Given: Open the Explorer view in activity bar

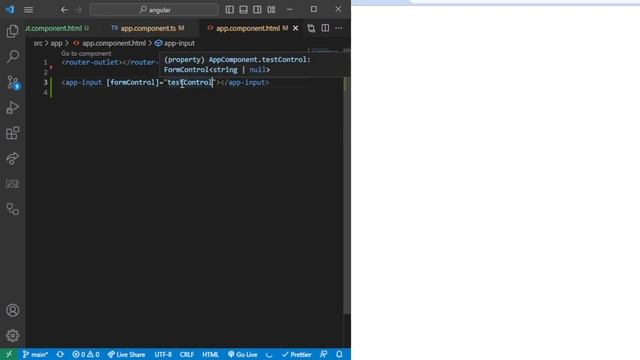Looking at the screenshot, I should pos(12,31).
